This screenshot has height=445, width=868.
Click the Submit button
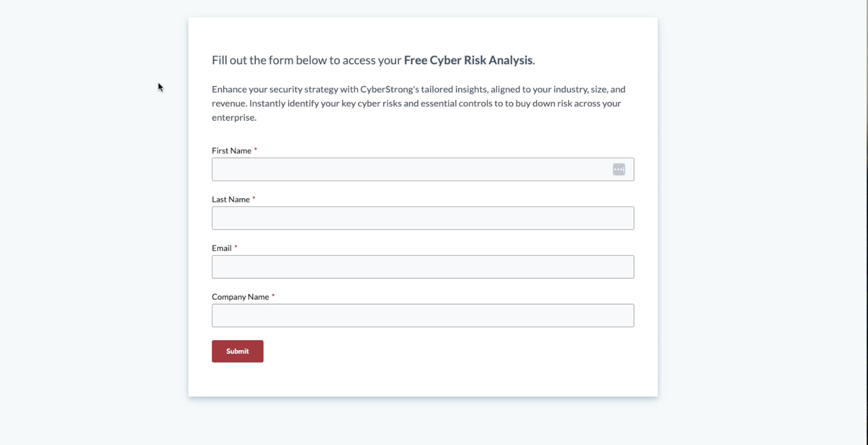[x=237, y=351]
